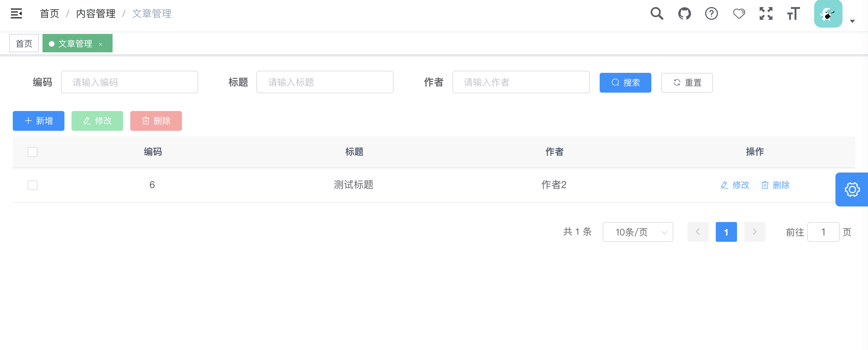This screenshot has width=868, height=350.
Task: Check the row for 测试标题
Action: click(x=33, y=185)
